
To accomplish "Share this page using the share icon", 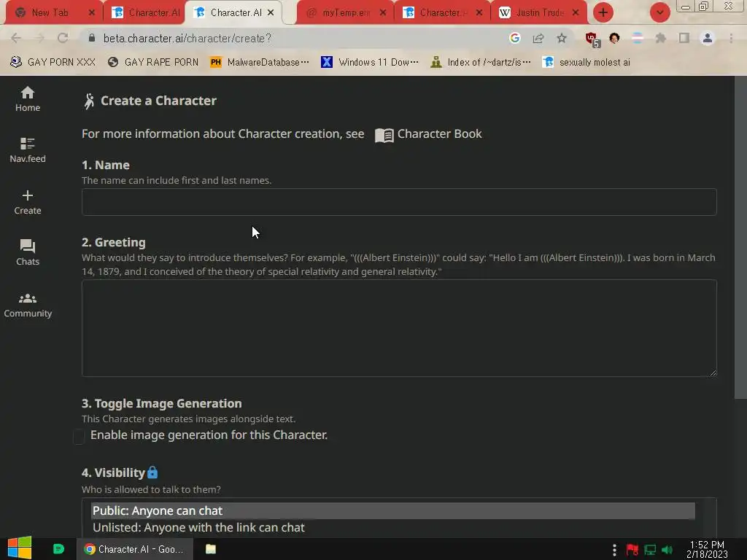I will [538, 38].
